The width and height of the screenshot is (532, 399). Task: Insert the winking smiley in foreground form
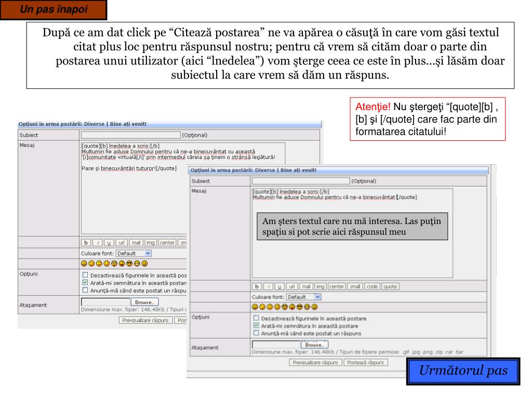[262, 307]
